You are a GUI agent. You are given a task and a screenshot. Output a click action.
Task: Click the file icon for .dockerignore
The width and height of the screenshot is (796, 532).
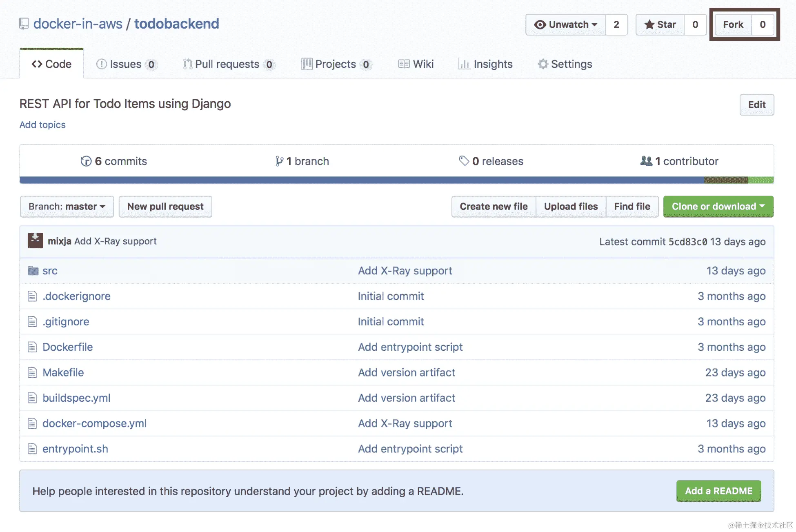[x=32, y=296]
